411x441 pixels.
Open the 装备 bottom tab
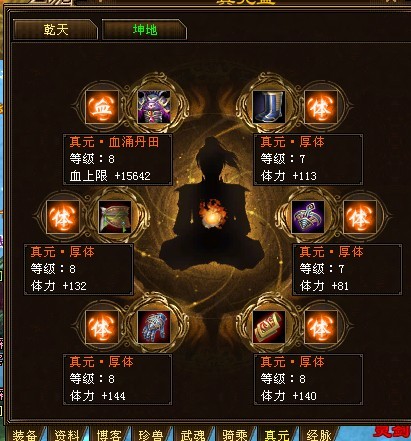[25, 434]
